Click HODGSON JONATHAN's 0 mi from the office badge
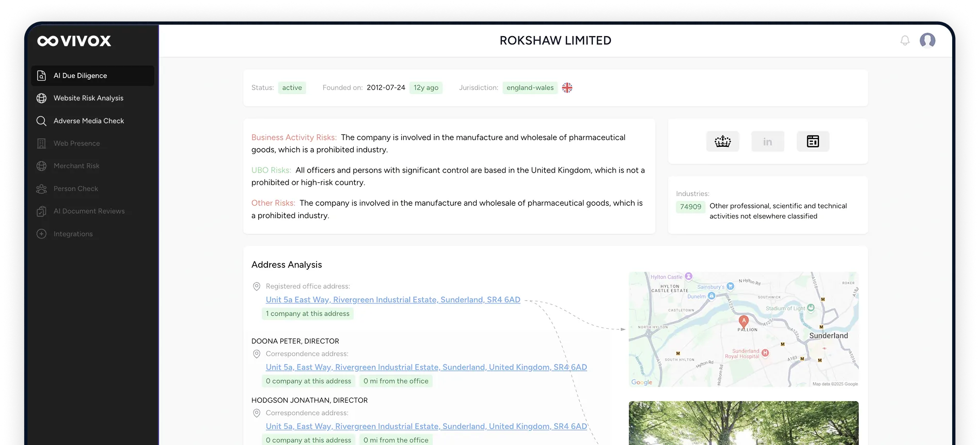This screenshot has height=445, width=980. pyautogui.click(x=396, y=440)
